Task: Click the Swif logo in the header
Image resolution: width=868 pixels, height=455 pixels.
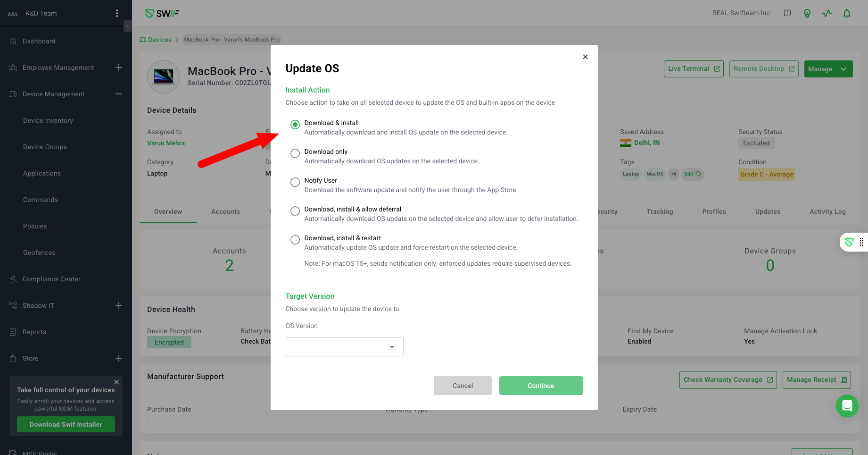Action: (x=162, y=14)
